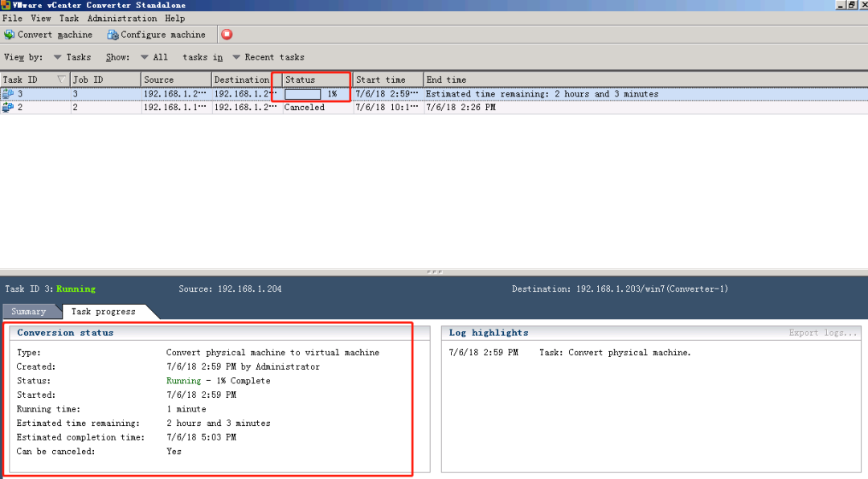Click the Destination cell of task 3
The image size is (868, 479).
click(x=245, y=94)
